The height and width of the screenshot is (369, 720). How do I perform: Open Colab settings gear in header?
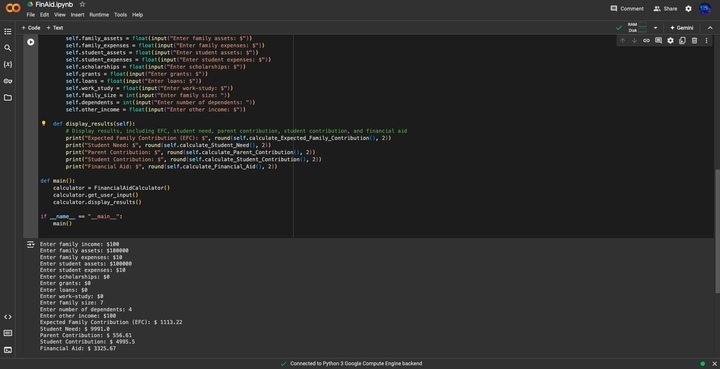tap(688, 8)
